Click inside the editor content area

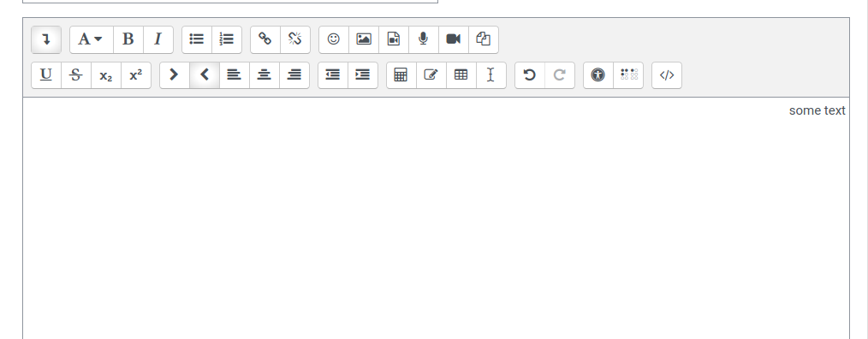click(437, 218)
